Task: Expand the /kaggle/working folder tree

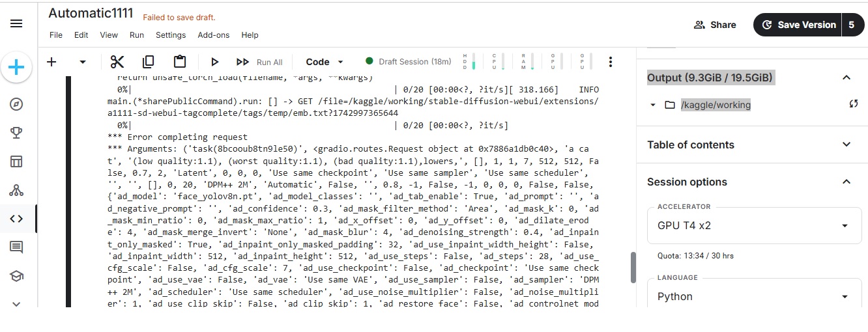Action: (654, 105)
